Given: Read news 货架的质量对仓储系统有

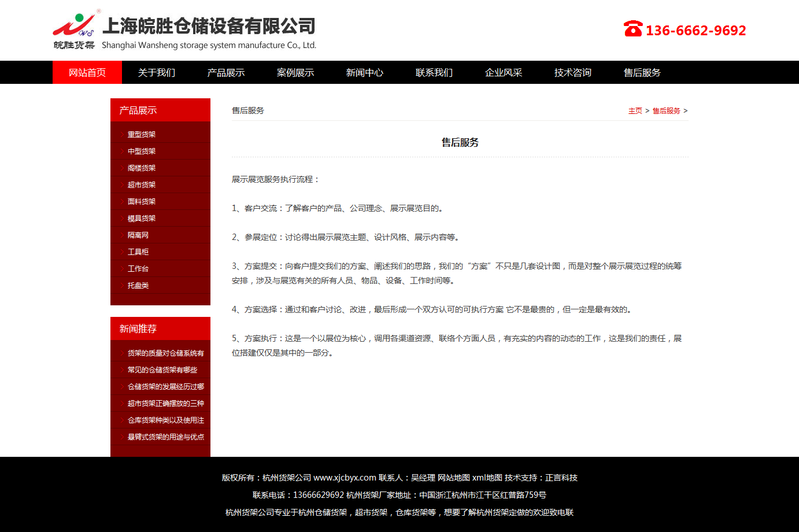Looking at the screenshot, I should (x=166, y=353).
